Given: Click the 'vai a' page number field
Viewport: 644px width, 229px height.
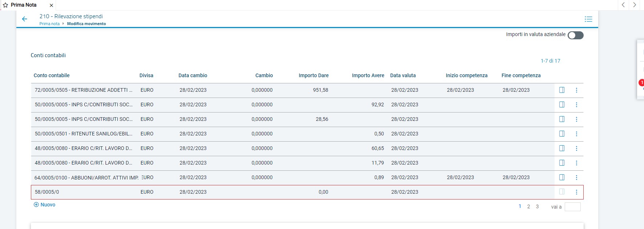Looking at the screenshot, I should 572,207.
